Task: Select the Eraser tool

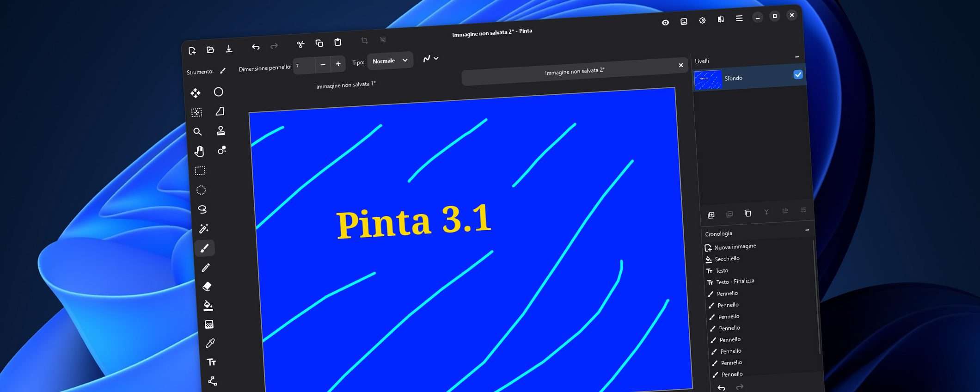Action: pyautogui.click(x=207, y=287)
